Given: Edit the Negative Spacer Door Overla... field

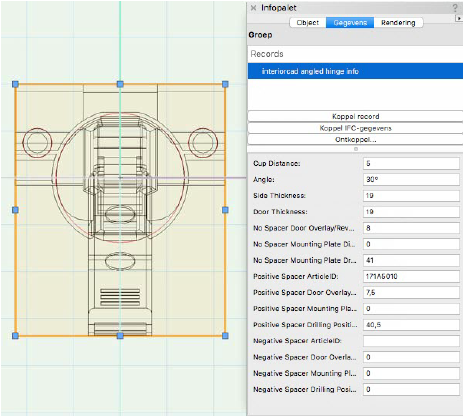Looking at the screenshot, I should 411,357.
